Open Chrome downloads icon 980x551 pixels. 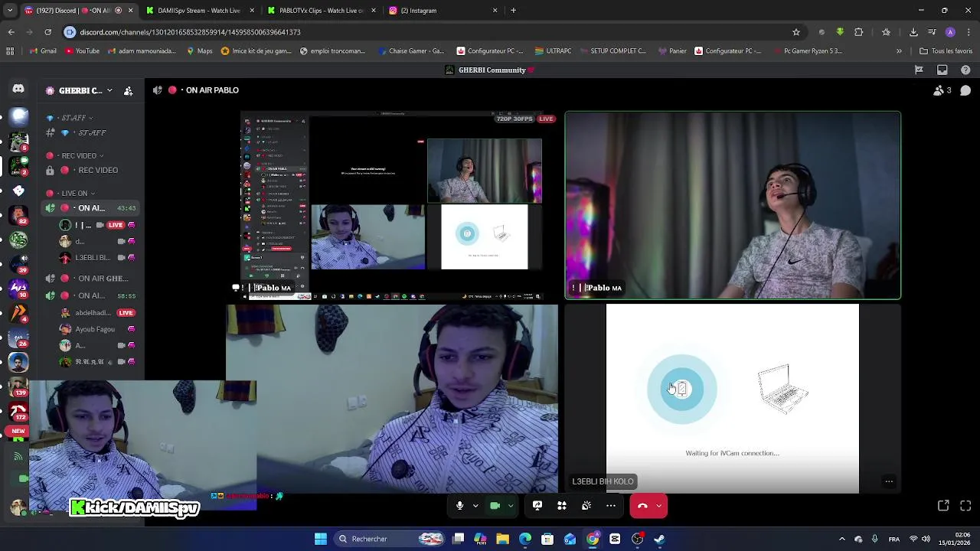coord(913,32)
